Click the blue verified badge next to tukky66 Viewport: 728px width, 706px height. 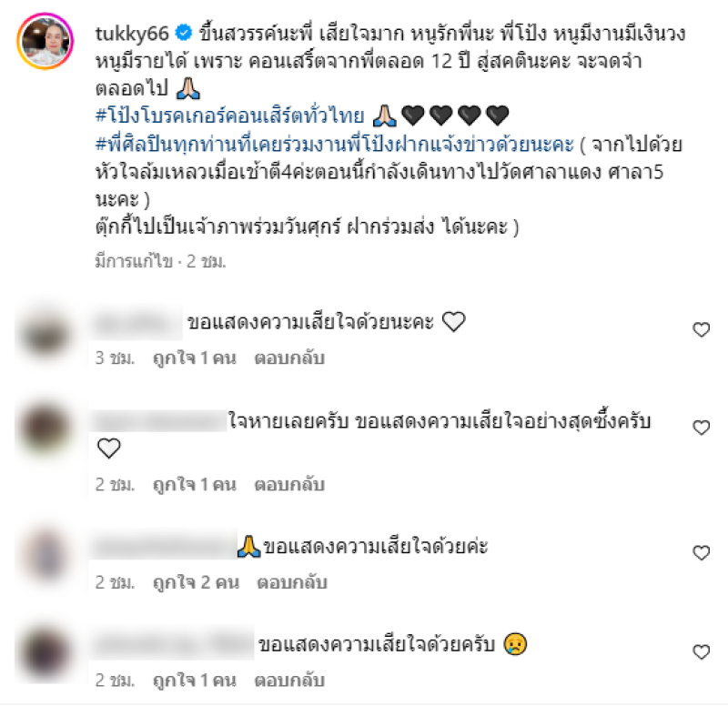click(x=184, y=33)
